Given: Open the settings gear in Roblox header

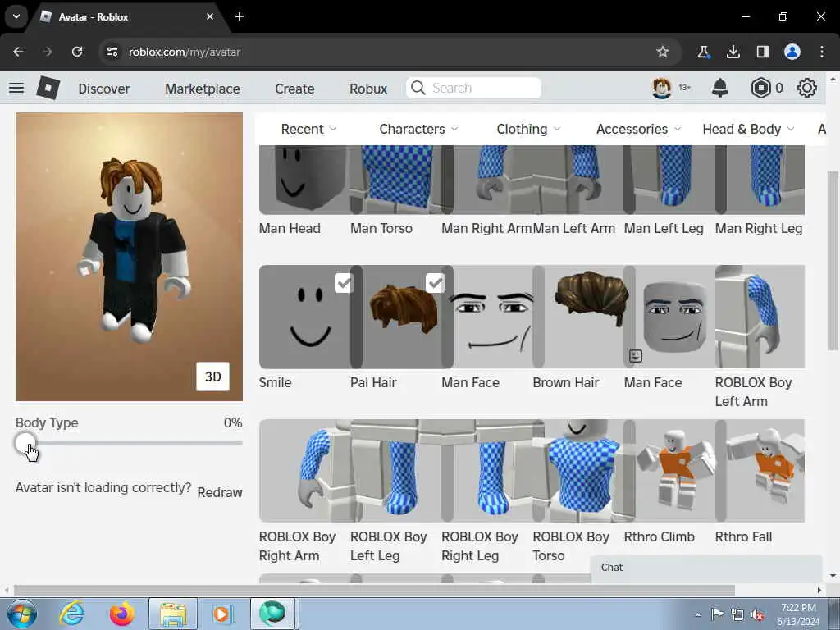Looking at the screenshot, I should (807, 88).
